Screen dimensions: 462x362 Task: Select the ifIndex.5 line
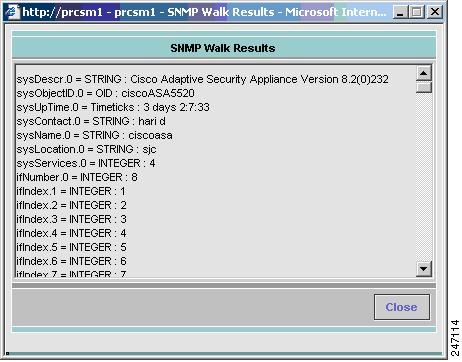(71, 247)
